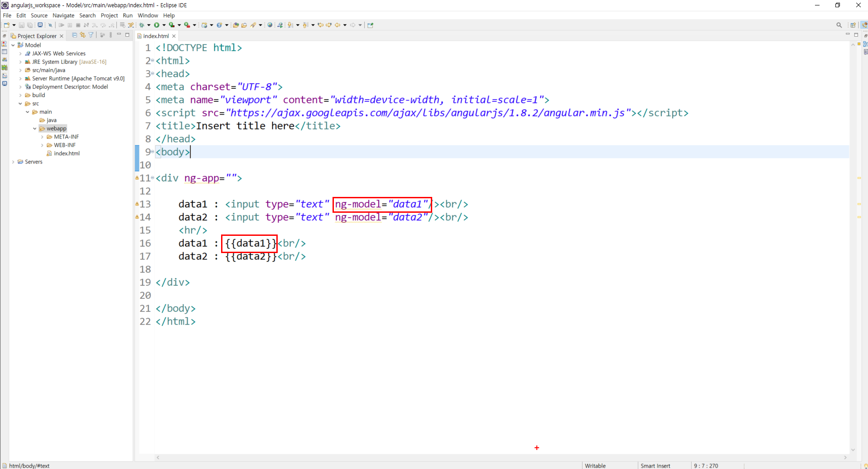
Task: Expand the JRE System Library node
Action: click(20, 62)
